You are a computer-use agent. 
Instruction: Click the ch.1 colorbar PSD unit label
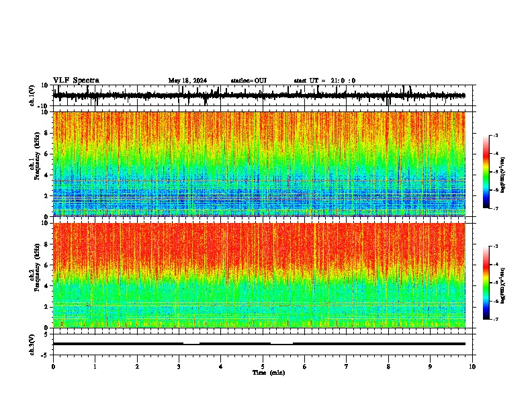click(x=503, y=175)
